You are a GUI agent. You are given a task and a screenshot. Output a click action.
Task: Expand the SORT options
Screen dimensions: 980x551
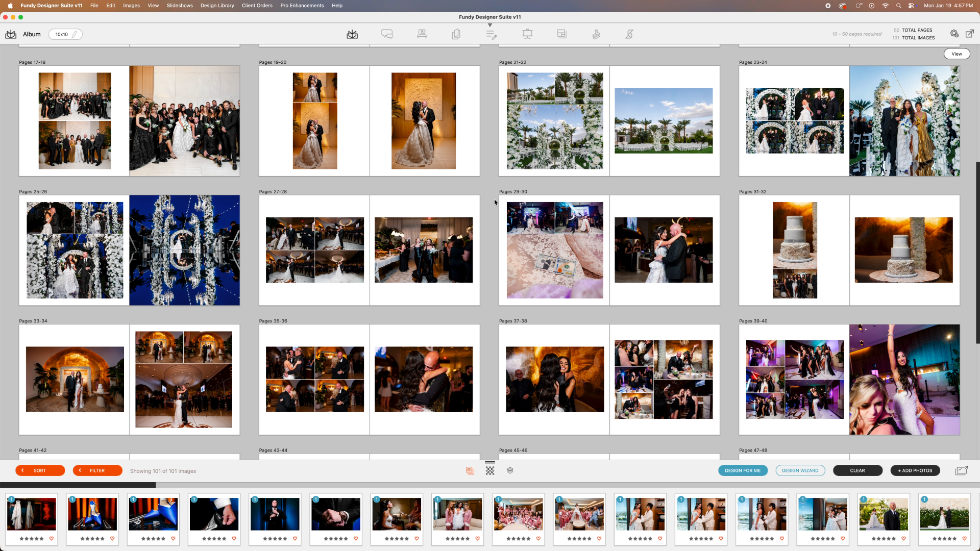[x=40, y=470]
